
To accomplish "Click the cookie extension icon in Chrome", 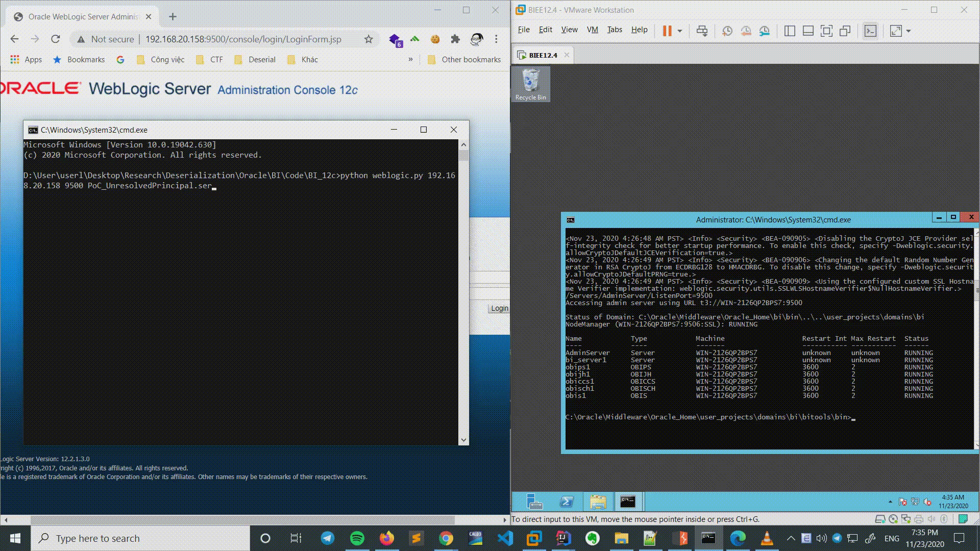I will click(x=435, y=39).
